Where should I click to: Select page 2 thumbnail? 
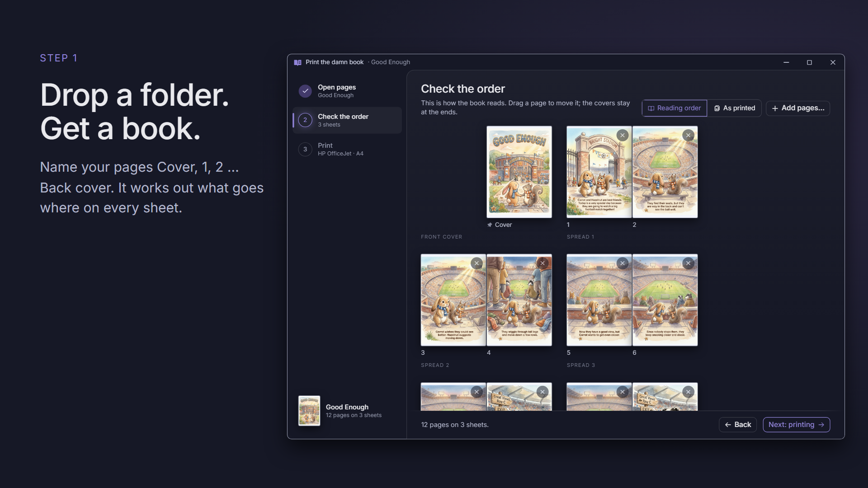click(665, 172)
